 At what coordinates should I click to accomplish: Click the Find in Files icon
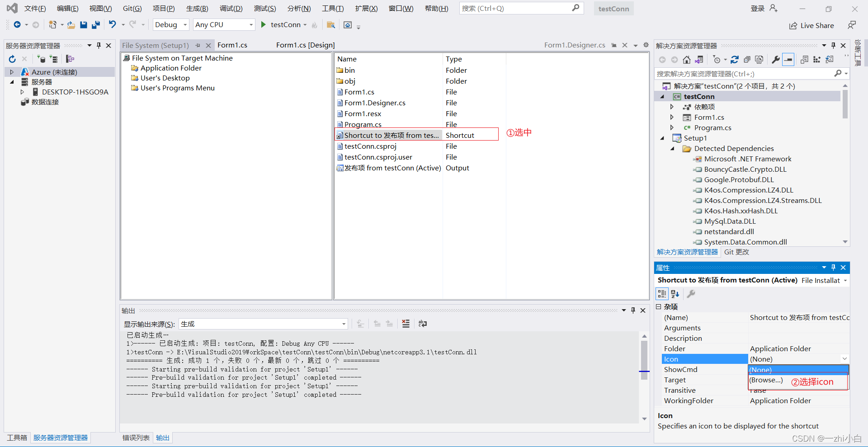(331, 25)
